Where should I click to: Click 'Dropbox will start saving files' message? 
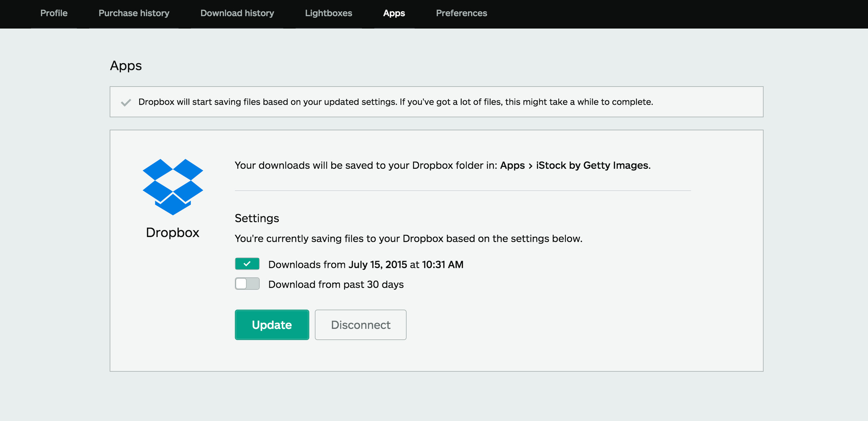396,102
